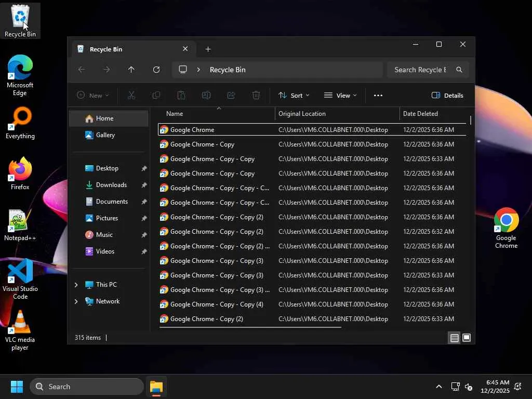The width and height of the screenshot is (532, 399).
Task: Open the volume icon in the tray
Action: tap(469, 387)
